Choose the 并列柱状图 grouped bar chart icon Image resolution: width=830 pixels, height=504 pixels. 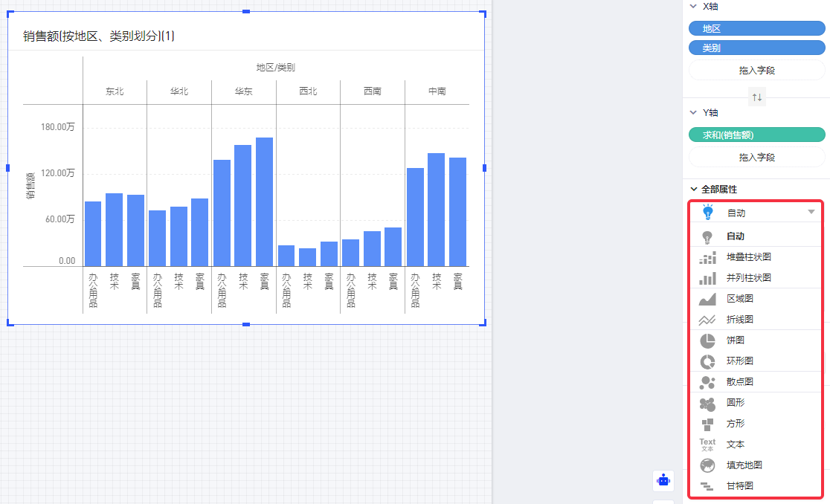click(x=707, y=278)
